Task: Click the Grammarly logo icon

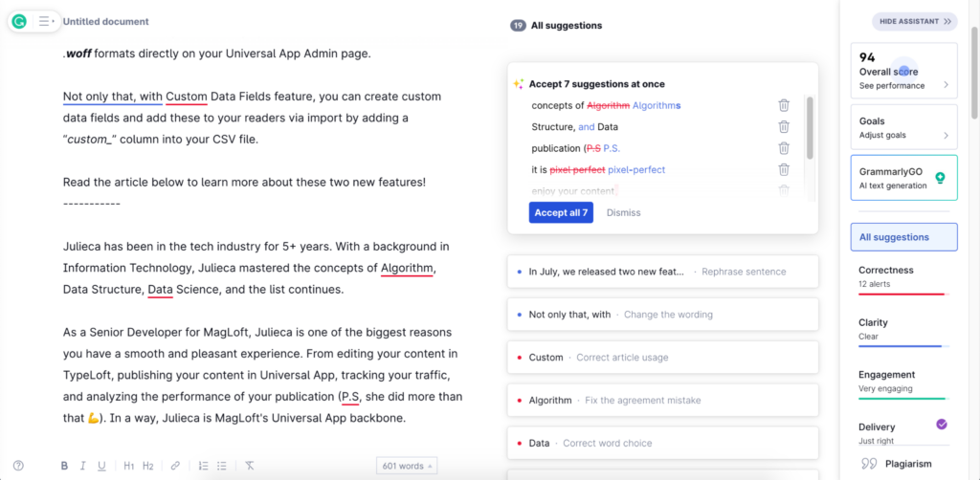Action: (19, 21)
